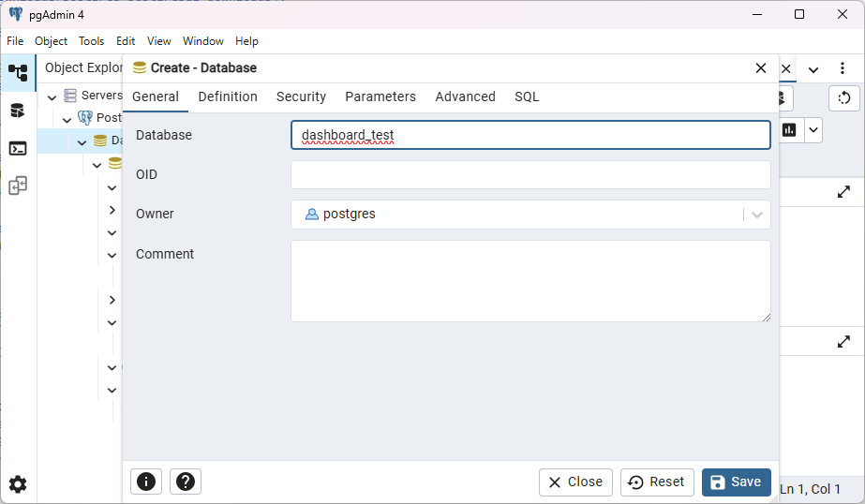Collapse the Servers tree node
865x504 pixels.
52,97
